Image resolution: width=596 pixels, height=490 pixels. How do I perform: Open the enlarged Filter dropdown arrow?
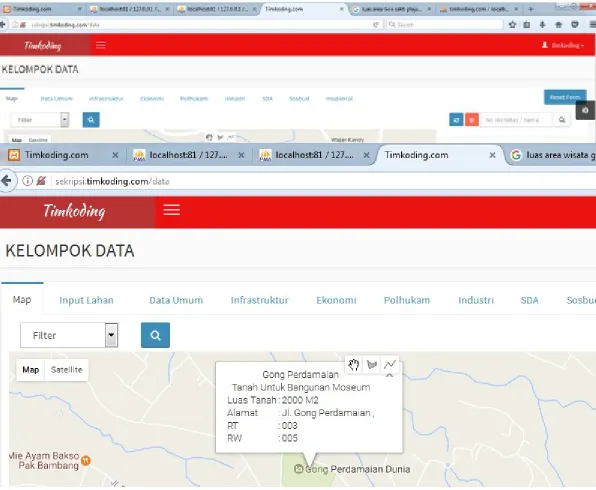coord(111,335)
